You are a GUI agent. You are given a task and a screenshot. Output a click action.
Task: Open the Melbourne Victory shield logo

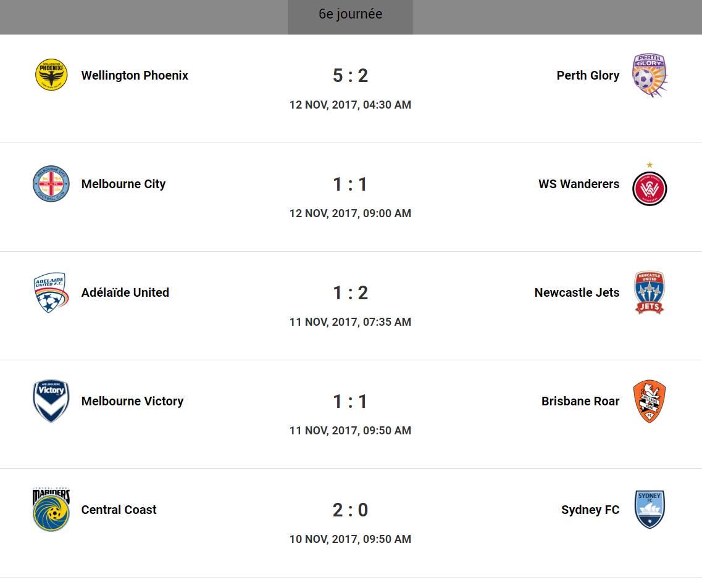pos(51,401)
